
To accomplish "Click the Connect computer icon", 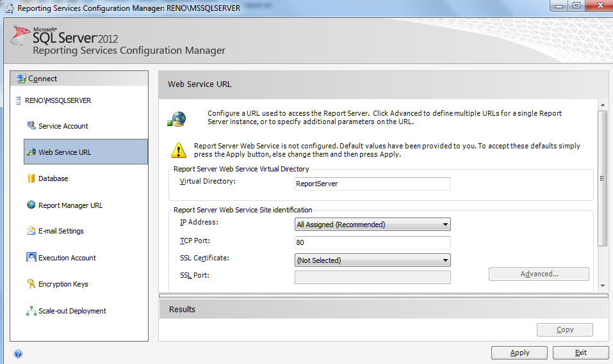I will point(21,79).
